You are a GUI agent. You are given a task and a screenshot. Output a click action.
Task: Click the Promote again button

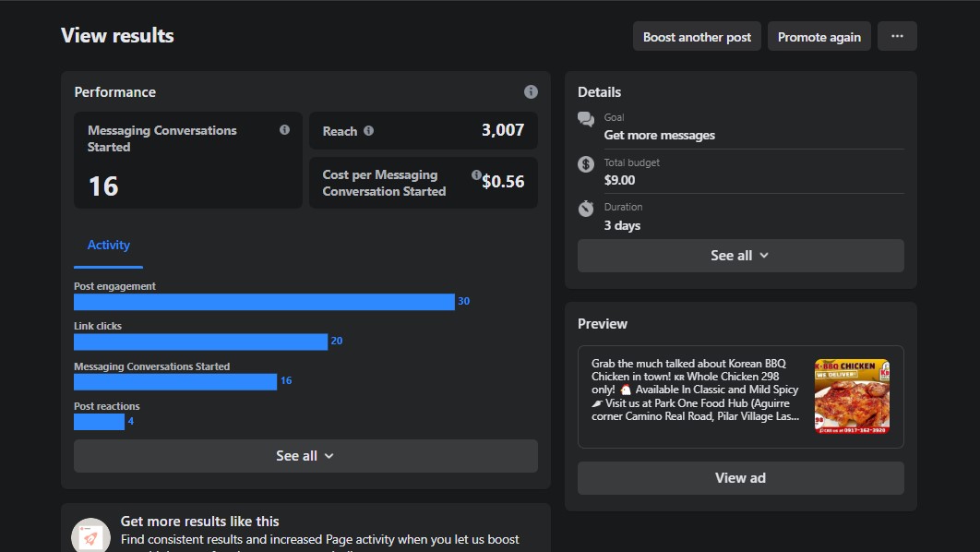819,37
